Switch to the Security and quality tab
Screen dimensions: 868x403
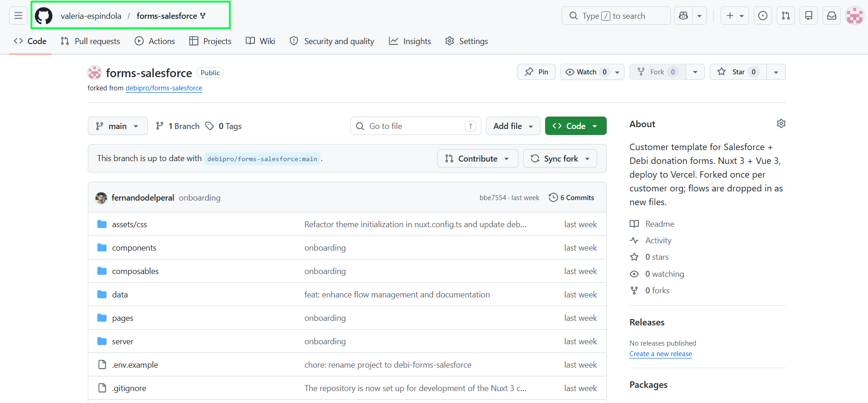click(x=332, y=41)
